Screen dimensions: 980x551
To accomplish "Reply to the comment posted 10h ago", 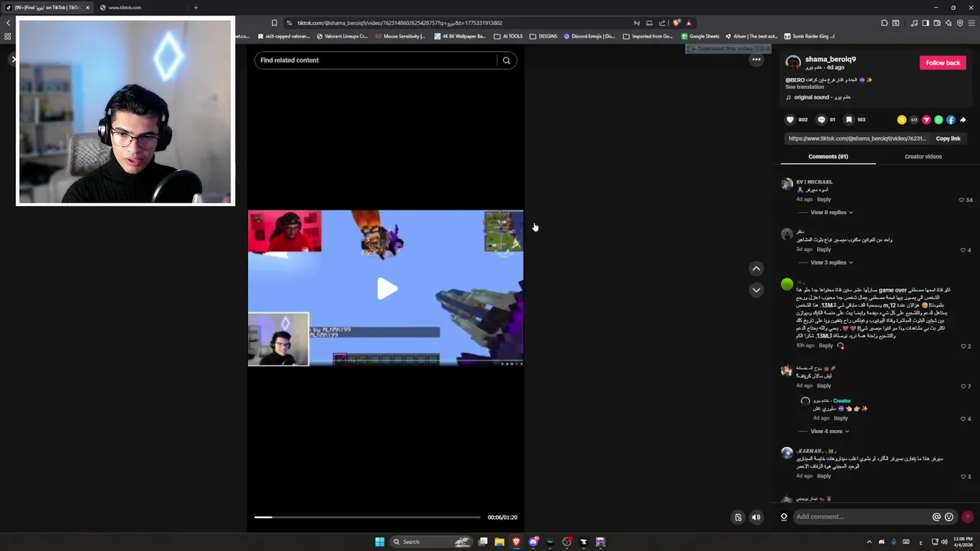I will [x=825, y=346].
